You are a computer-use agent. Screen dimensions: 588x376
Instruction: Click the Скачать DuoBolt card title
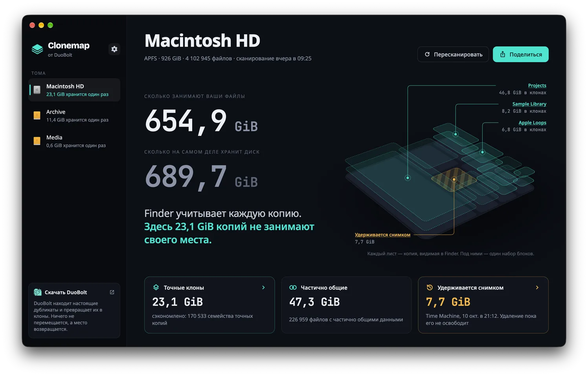click(66, 292)
